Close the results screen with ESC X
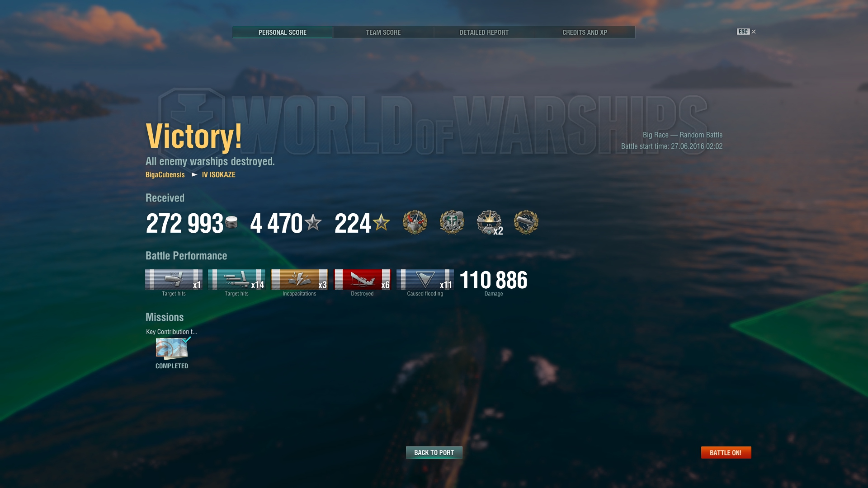Screen dimensions: 868x488 [746, 32]
